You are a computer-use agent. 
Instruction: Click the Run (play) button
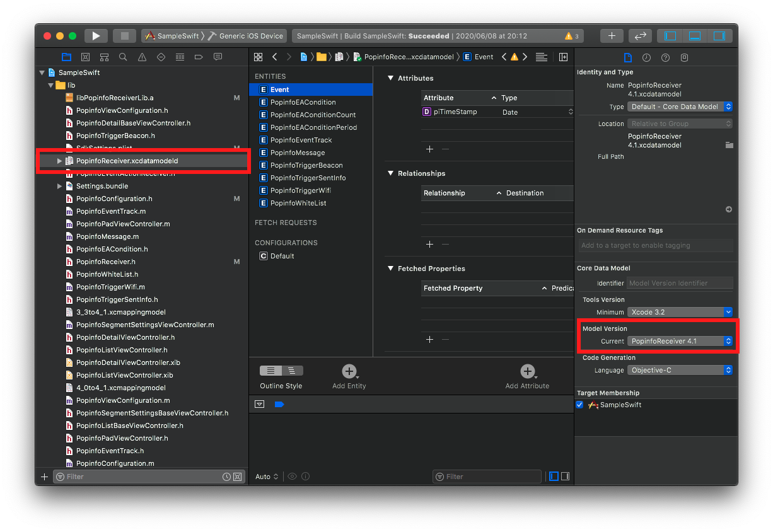[x=96, y=36]
